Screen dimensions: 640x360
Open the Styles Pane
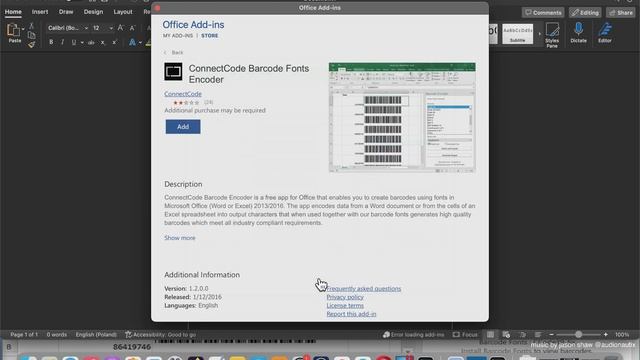click(x=552, y=35)
